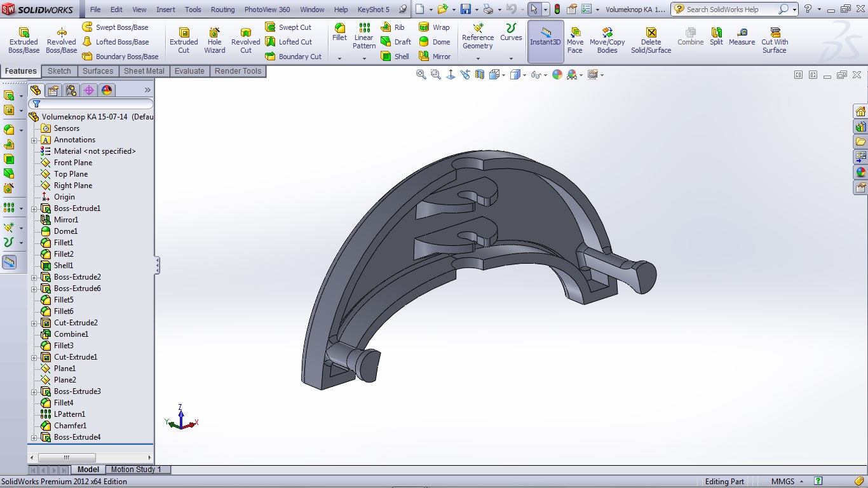Switch to the ConfigurationManager tab
The height and width of the screenshot is (488, 868).
pyautogui.click(x=71, y=90)
